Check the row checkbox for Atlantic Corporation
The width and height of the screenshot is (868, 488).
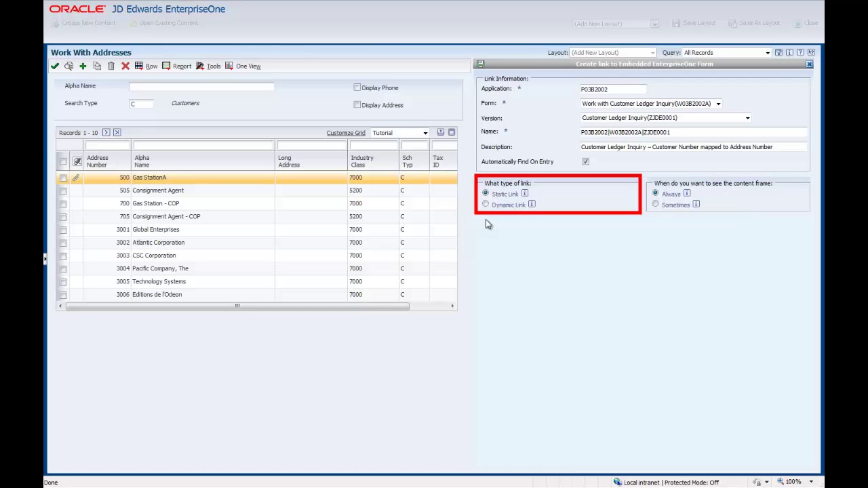(x=63, y=243)
